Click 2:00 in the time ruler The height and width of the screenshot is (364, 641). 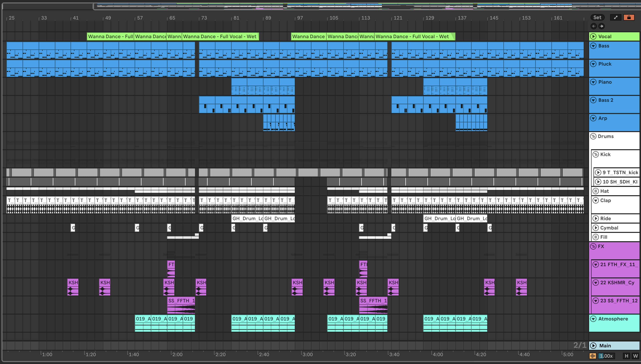click(177, 354)
